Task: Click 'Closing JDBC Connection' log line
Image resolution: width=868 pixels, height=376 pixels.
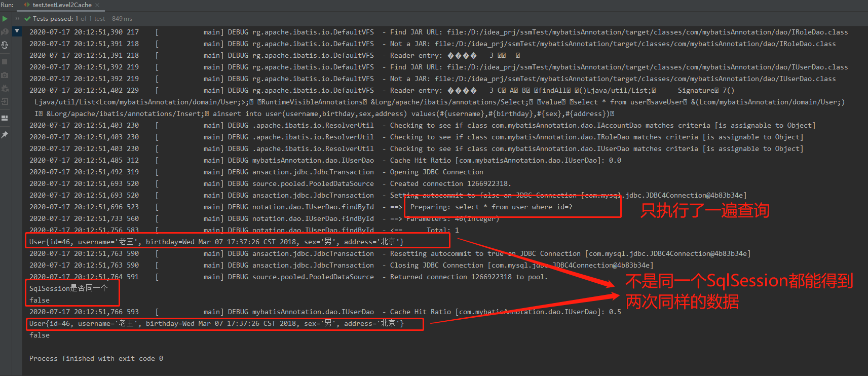Action: coord(341,265)
